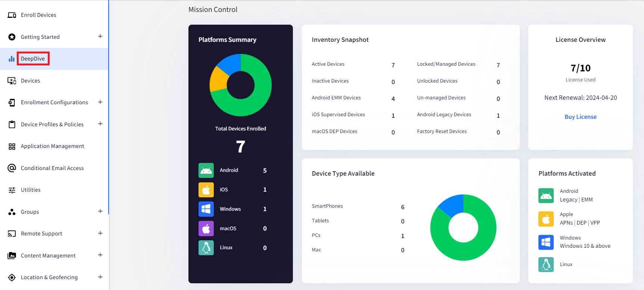644x290 pixels.
Task: Click the Android icon in Platforms Summary
Action: (x=206, y=170)
